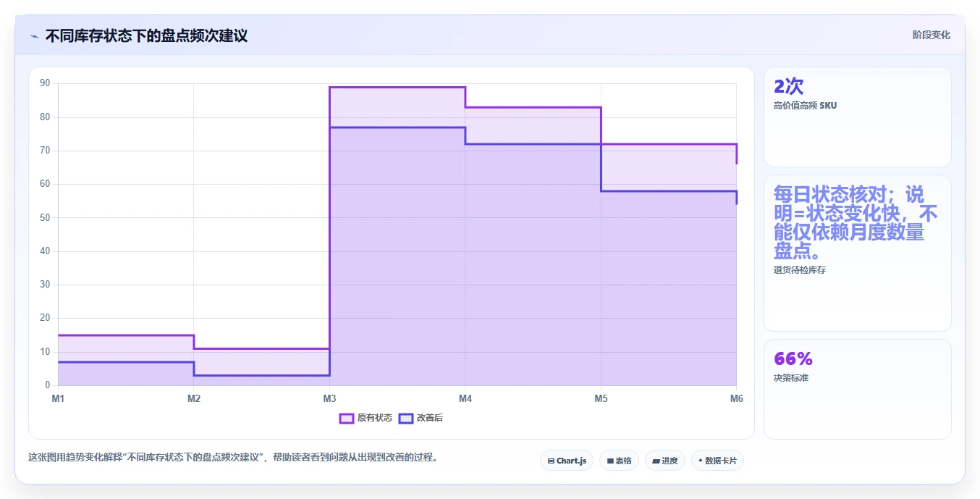This screenshot has width=980, height=499.
Task: Click the purple 原有状态 legend swatch
Action: [x=347, y=418]
